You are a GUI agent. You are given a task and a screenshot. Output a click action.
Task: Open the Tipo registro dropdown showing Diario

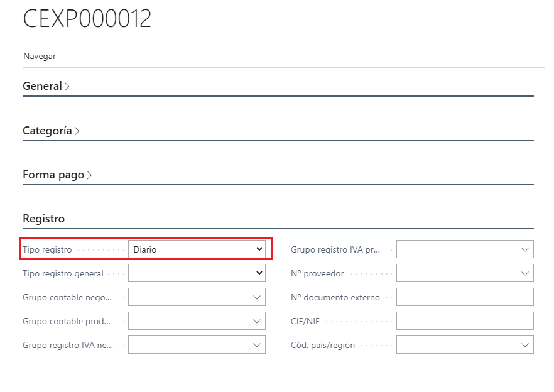click(197, 249)
